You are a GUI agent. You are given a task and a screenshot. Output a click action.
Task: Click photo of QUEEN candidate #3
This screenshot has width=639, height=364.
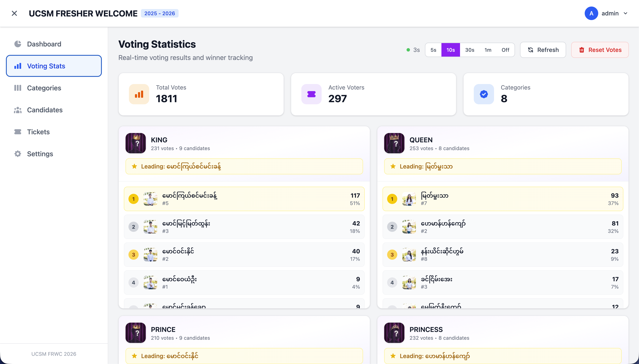[x=409, y=283]
